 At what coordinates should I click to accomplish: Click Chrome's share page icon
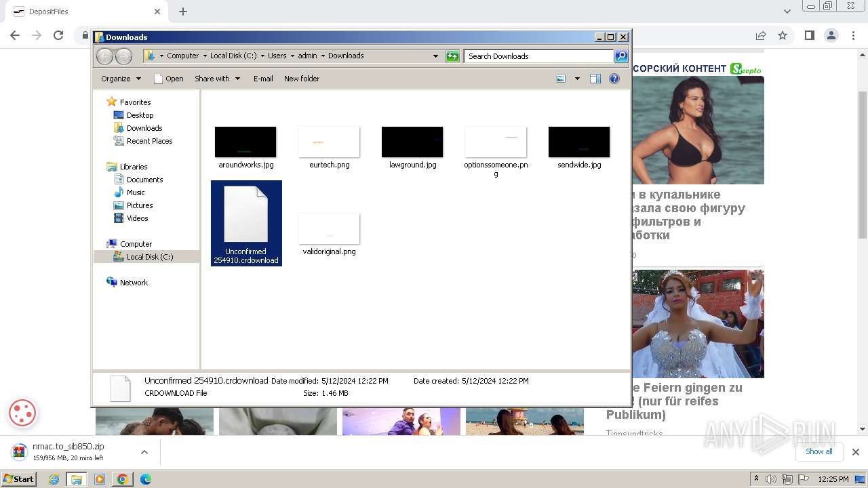pyautogui.click(x=761, y=35)
